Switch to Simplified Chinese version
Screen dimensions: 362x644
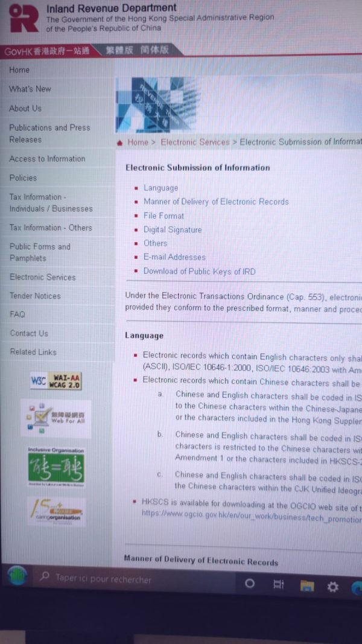pyautogui.click(x=154, y=50)
